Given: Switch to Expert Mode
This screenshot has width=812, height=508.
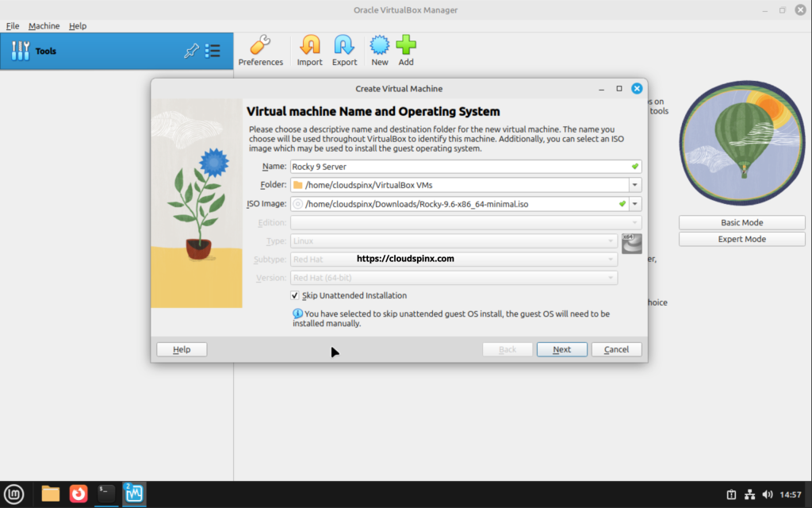Looking at the screenshot, I should (741, 239).
